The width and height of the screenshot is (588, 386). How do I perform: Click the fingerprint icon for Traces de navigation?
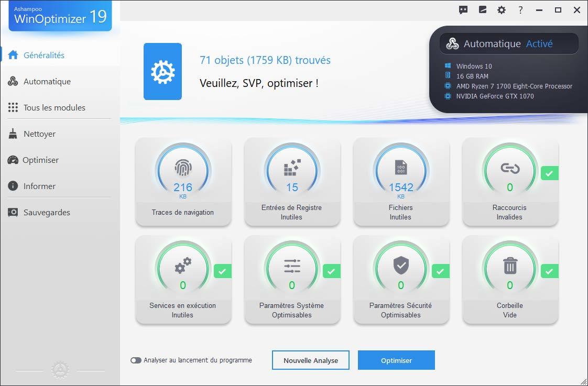click(183, 168)
